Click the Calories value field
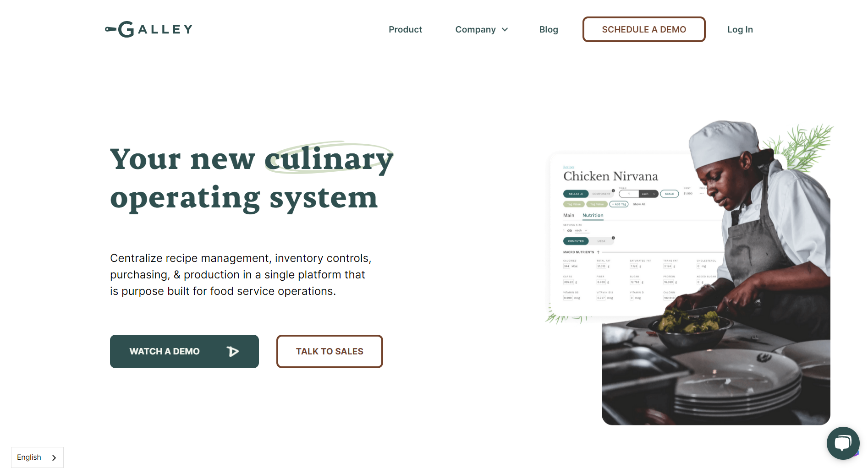The height and width of the screenshot is (468, 868). (x=566, y=266)
